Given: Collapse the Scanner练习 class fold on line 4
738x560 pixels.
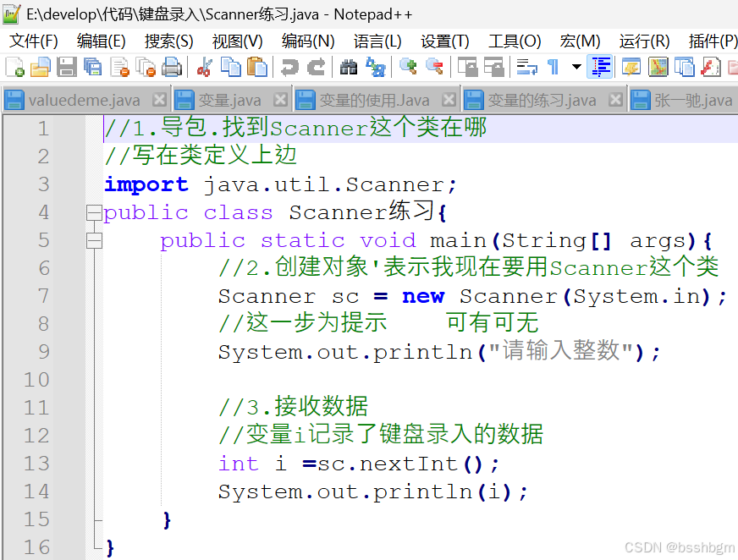Looking at the screenshot, I should coord(94,212).
